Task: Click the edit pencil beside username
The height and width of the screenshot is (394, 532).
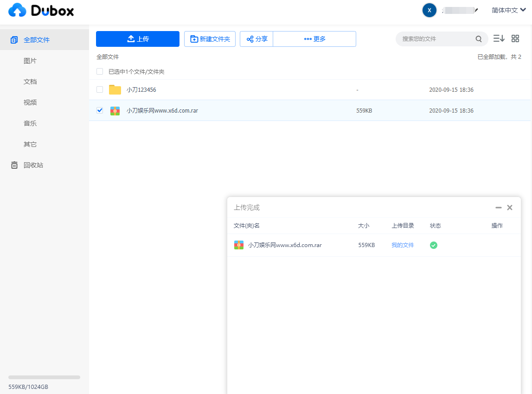Action: tap(476, 10)
